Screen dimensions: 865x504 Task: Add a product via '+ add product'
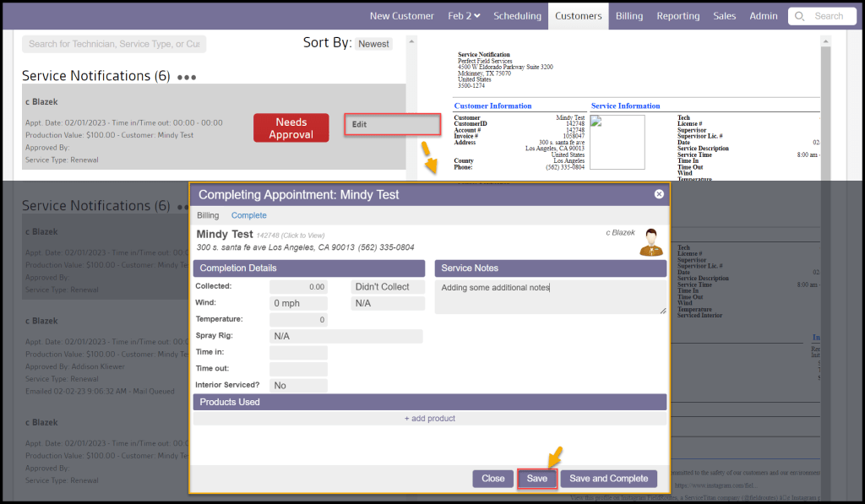click(x=429, y=418)
